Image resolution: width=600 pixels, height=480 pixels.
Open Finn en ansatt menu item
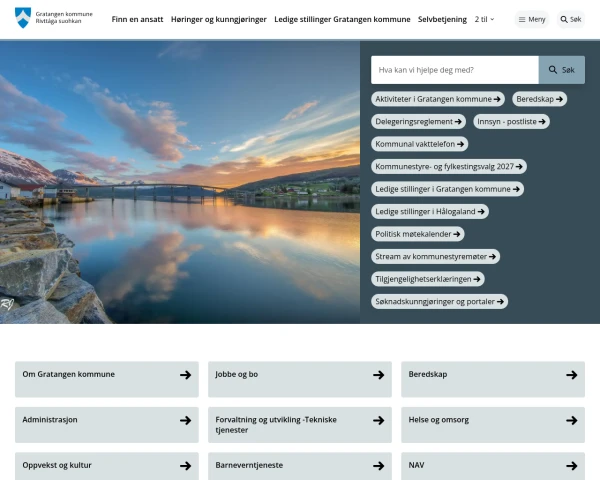pyautogui.click(x=137, y=19)
